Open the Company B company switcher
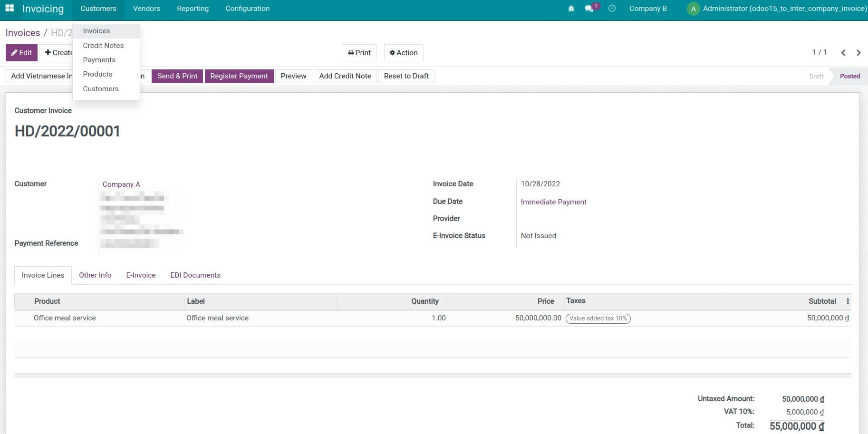The width and height of the screenshot is (868, 434). pyautogui.click(x=647, y=8)
